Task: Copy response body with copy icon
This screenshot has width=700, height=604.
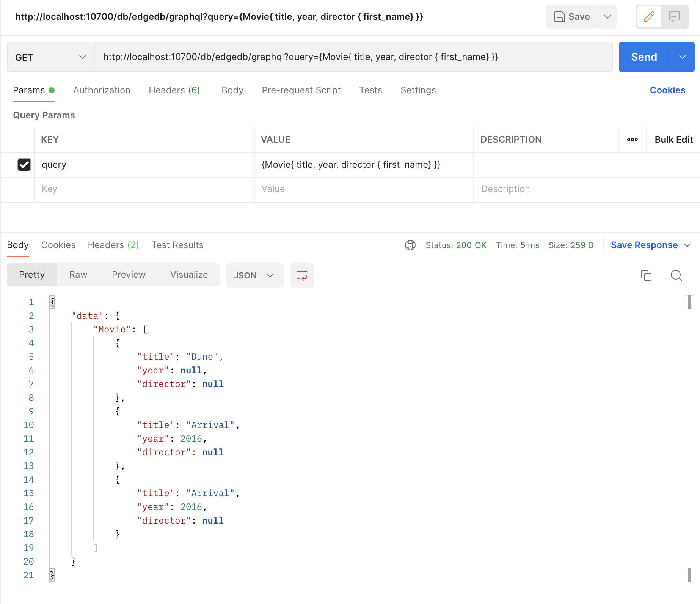Action: (646, 275)
